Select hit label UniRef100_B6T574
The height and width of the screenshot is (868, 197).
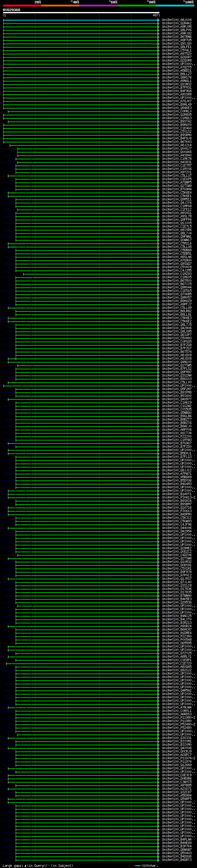(177, 351)
